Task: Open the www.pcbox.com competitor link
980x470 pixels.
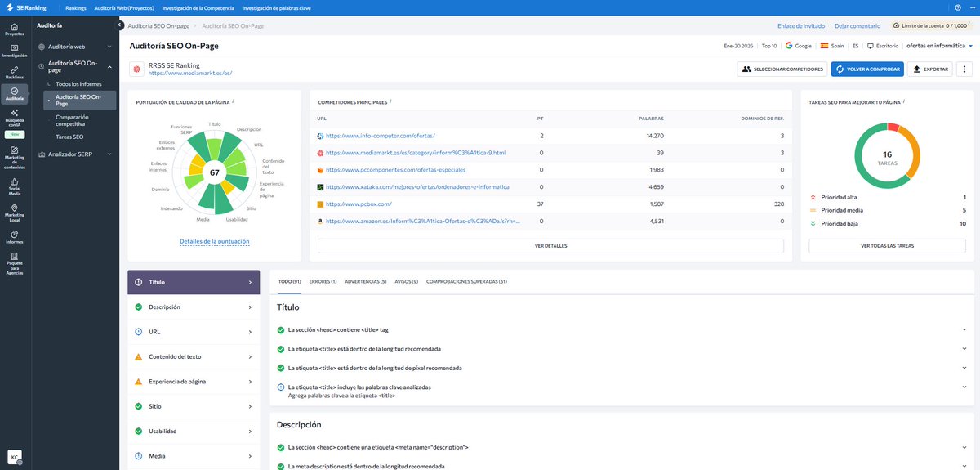Action: click(358, 204)
